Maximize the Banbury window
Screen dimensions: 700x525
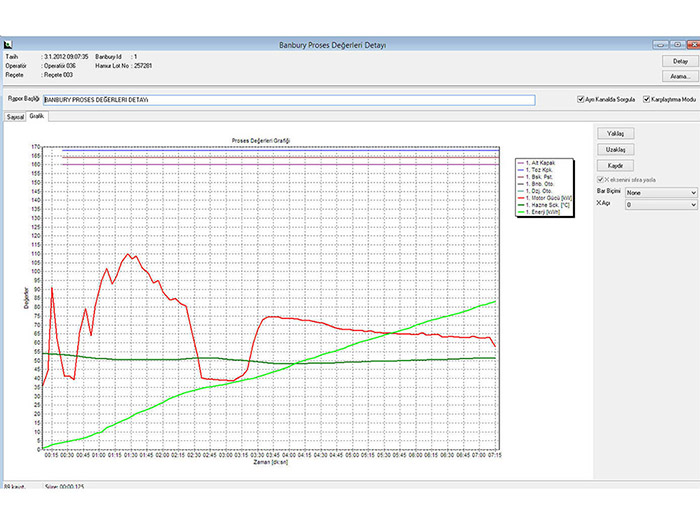point(675,45)
